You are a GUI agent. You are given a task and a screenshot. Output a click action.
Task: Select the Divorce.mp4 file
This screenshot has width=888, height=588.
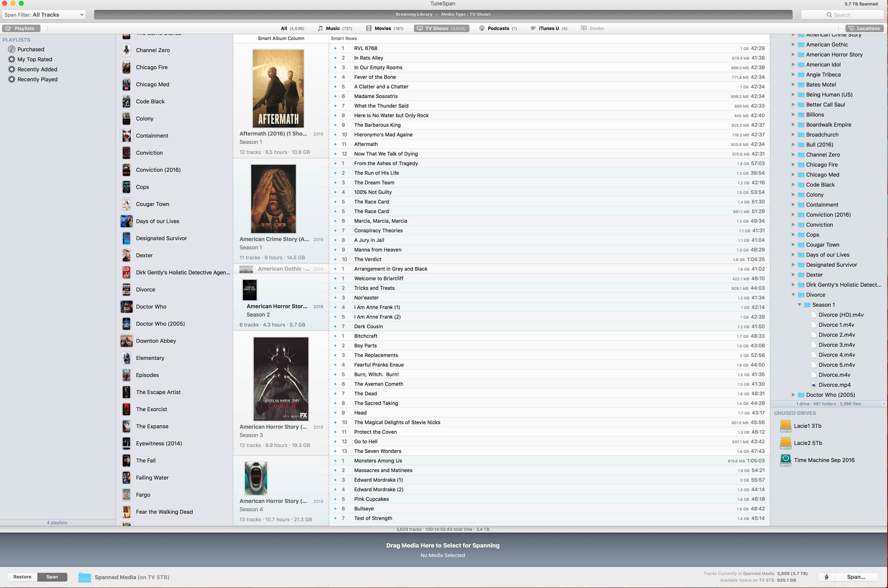[834, 385]
